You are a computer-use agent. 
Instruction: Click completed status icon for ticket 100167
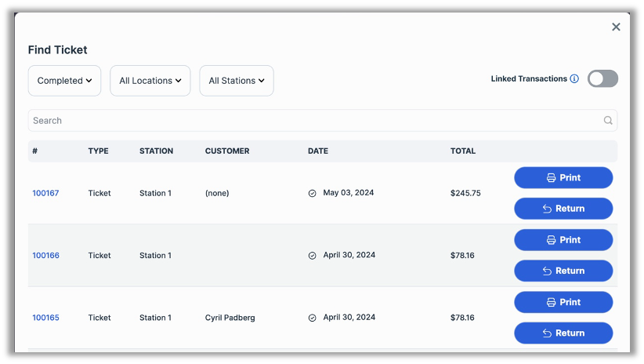[x=313, y=193]
